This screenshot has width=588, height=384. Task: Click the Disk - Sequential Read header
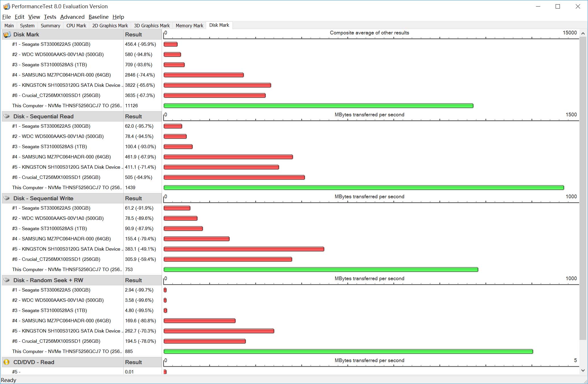[43, 116]
